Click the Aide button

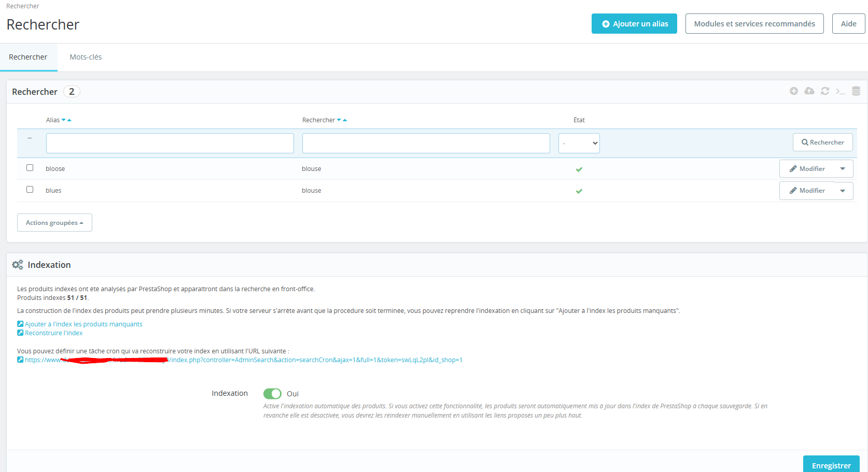pyautogui.click(x=848, y=24)
